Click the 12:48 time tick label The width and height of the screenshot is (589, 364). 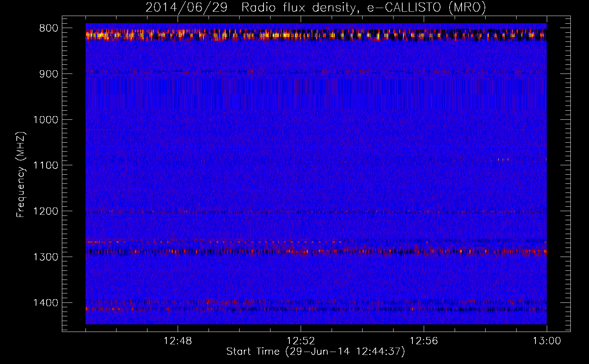point(178,341)
